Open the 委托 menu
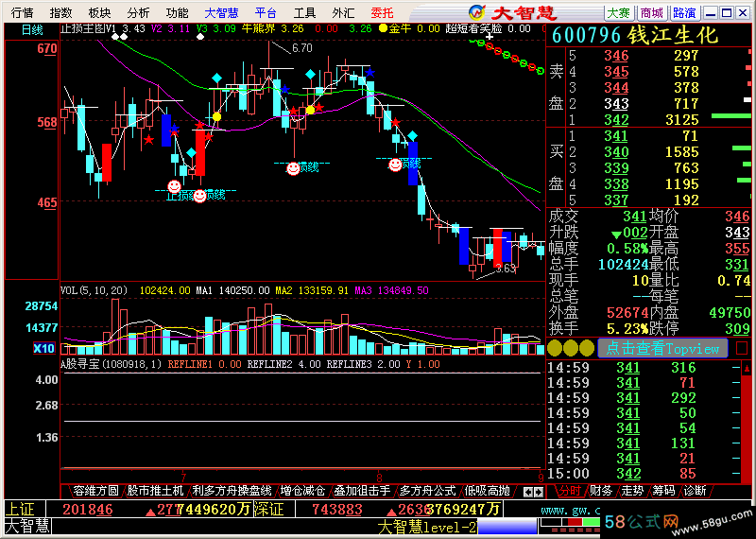Viewport: 756px width, 539px height. pos(383,12)
